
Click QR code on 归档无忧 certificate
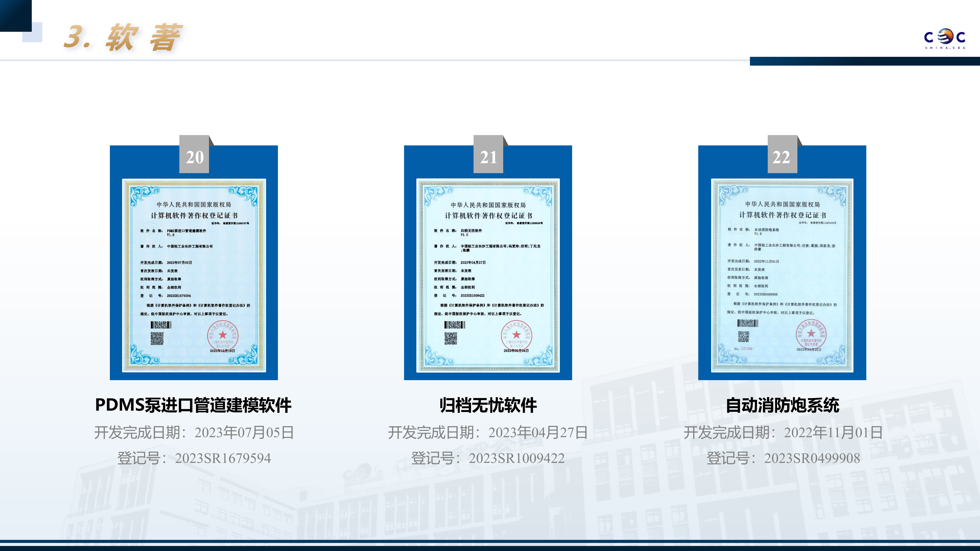(x=451, y=338)
